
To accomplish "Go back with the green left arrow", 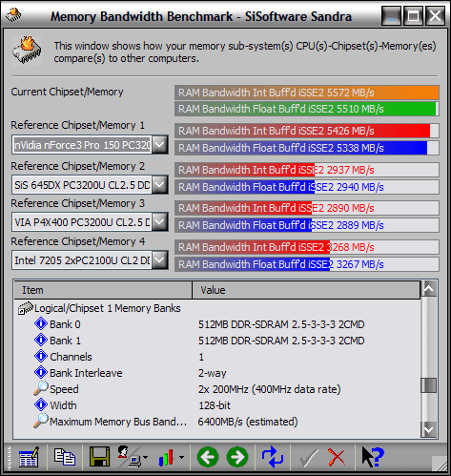I will (x=208, y=457).
